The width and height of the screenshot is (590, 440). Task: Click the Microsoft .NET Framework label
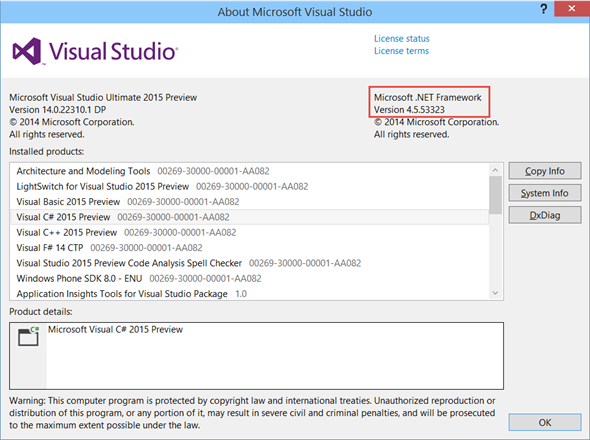click(x=427, y=97)
